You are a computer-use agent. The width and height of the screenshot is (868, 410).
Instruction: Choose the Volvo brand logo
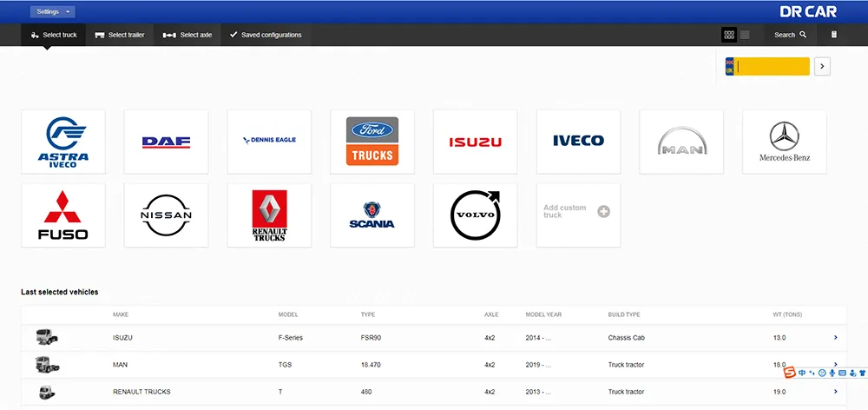pos(475,215)
